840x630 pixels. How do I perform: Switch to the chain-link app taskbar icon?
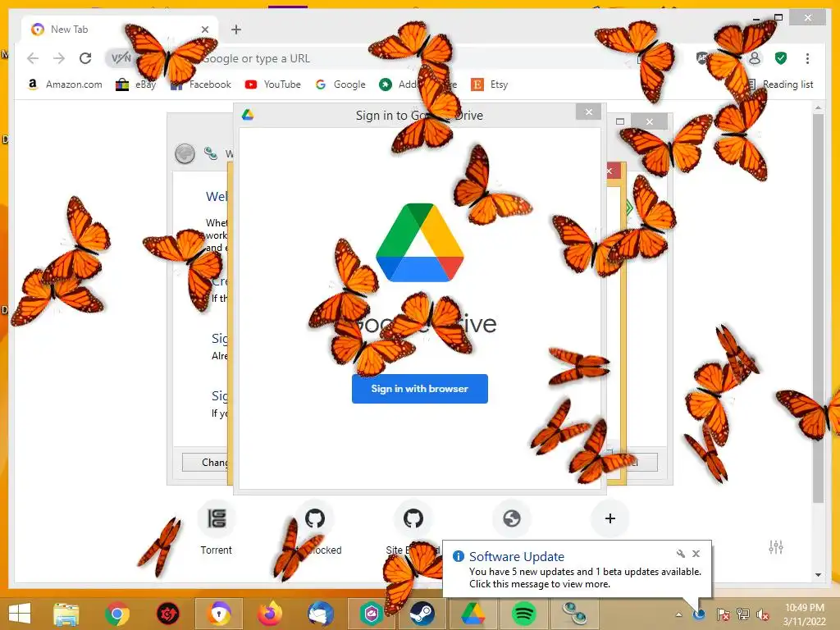[x=574, y=614]
